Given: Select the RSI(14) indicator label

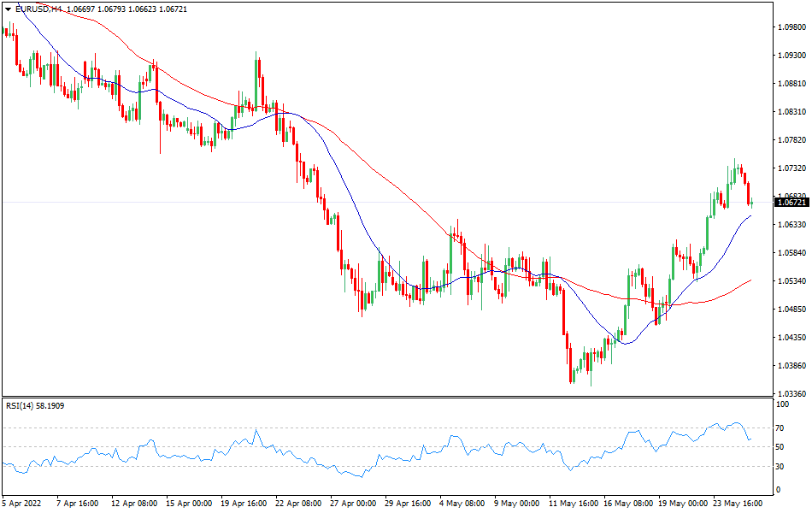Looking at the screenshot, I should pos(21,406).
